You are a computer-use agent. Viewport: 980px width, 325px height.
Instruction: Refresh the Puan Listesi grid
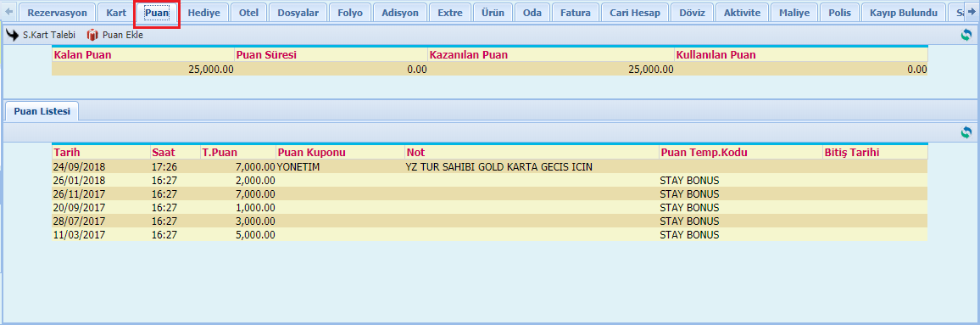click(966, 132)
